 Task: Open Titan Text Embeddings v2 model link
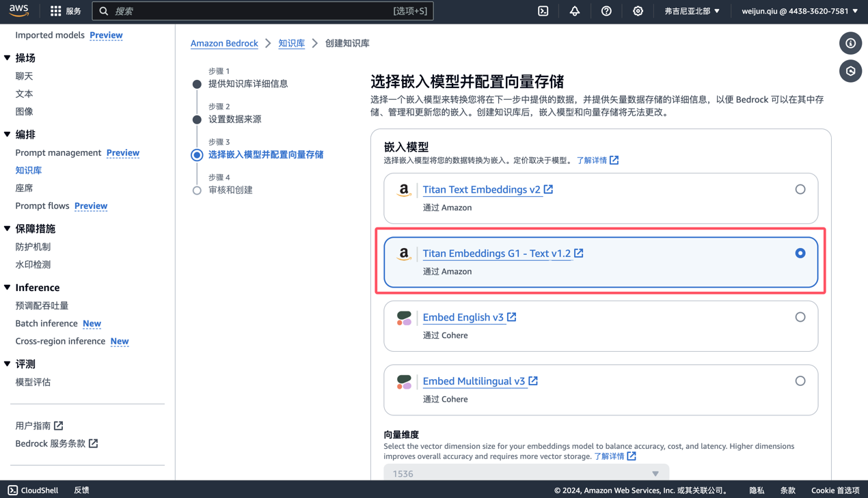[481, 189]
